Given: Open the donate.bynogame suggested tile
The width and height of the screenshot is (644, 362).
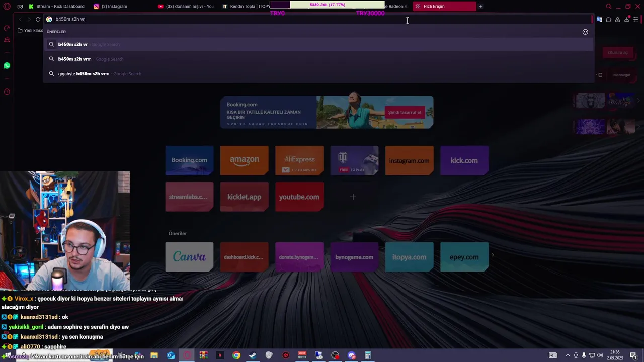Looking at the screenshot, I should click(x=299, y=257).
